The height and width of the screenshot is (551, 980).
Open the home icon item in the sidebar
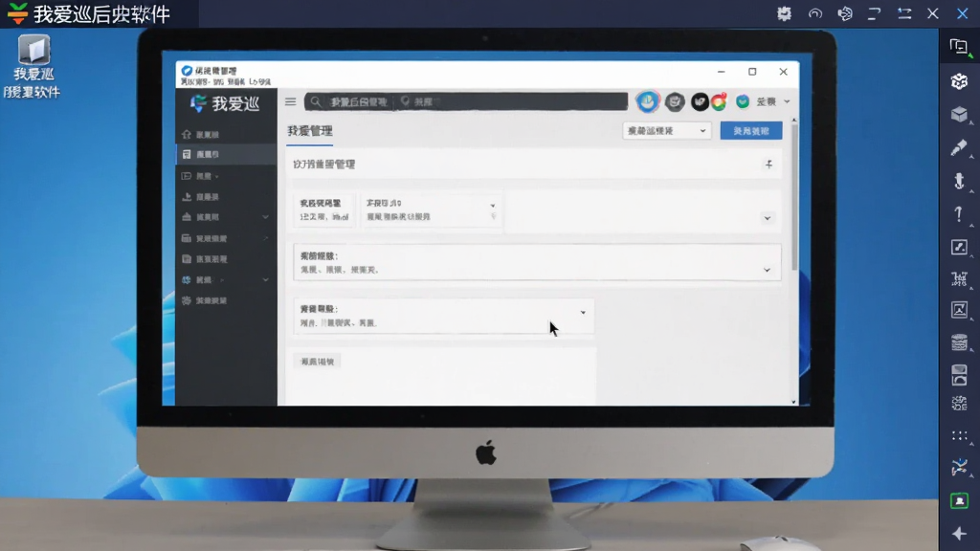tap(200, 134)
